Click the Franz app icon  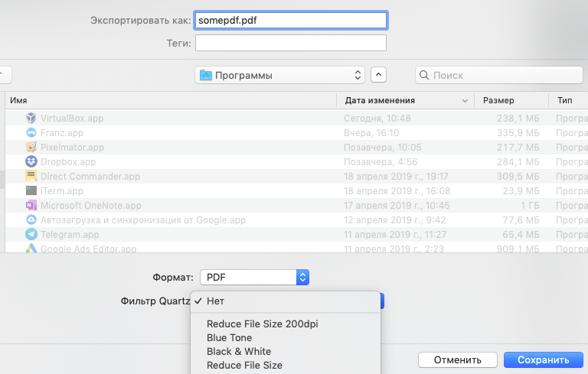click(31, 132)
